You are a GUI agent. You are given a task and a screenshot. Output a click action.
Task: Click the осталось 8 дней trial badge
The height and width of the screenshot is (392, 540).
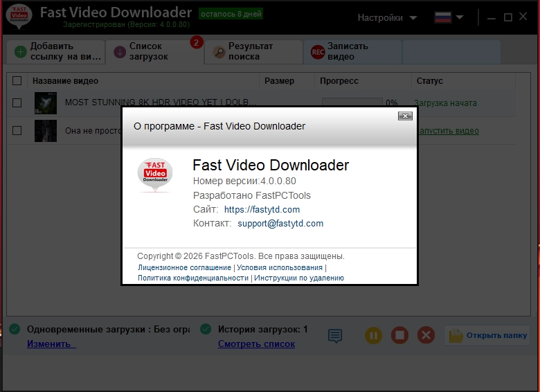click(231, 14)
